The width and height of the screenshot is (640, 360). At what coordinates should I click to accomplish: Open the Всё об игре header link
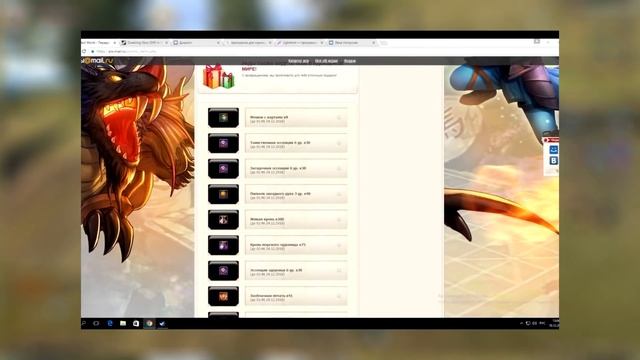[x=326, y=61]
